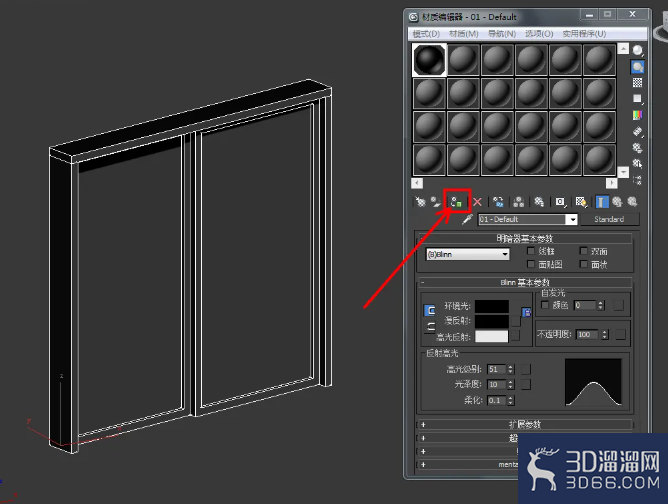The width and height of the screenshot is (668, 504).
Task: Click the Go to Parent icon
Action: pos(617,202)
